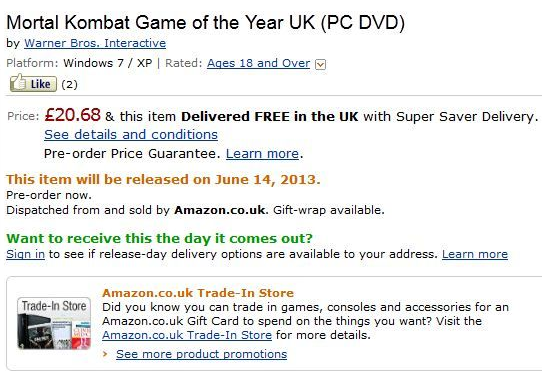Click Sign in for release-day delivery options
Image resolution: width=548 pixels, height=373 pixels.
click(26, 254)
